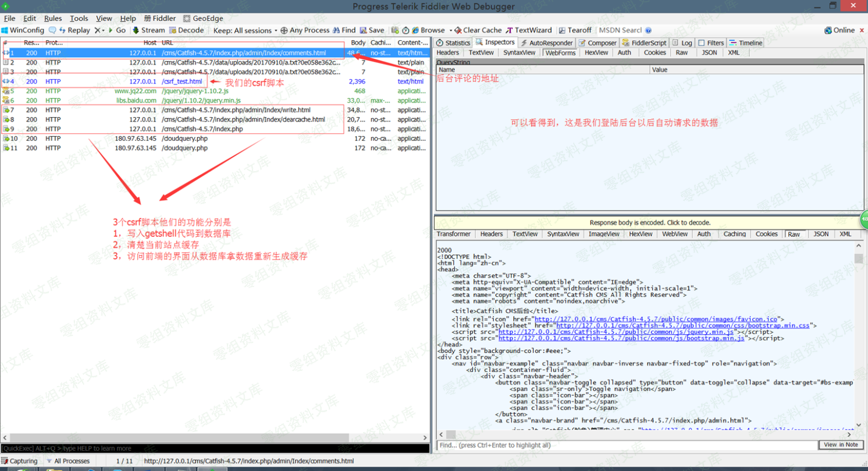868x471 pixels.
Task: Click the WinConfig toolbar icon
Action: point(5,30)
